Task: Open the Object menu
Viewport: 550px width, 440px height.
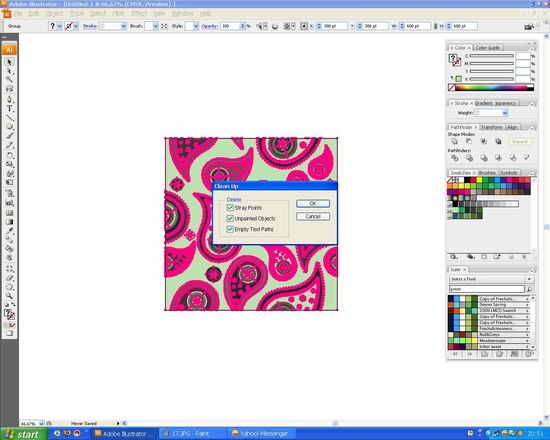Action: (x=54, y=13)
